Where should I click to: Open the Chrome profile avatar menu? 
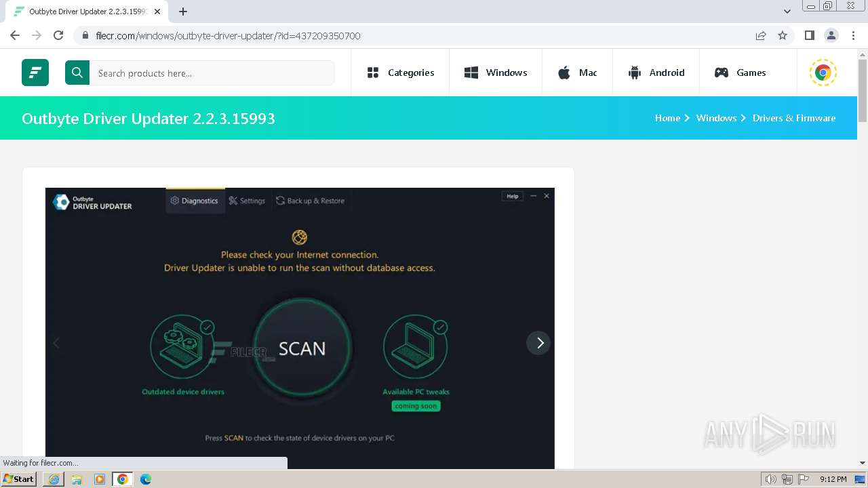831,36
